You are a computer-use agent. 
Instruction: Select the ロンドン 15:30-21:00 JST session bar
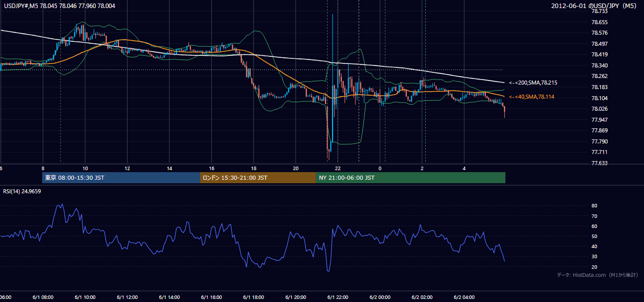(x=258, y=178)
